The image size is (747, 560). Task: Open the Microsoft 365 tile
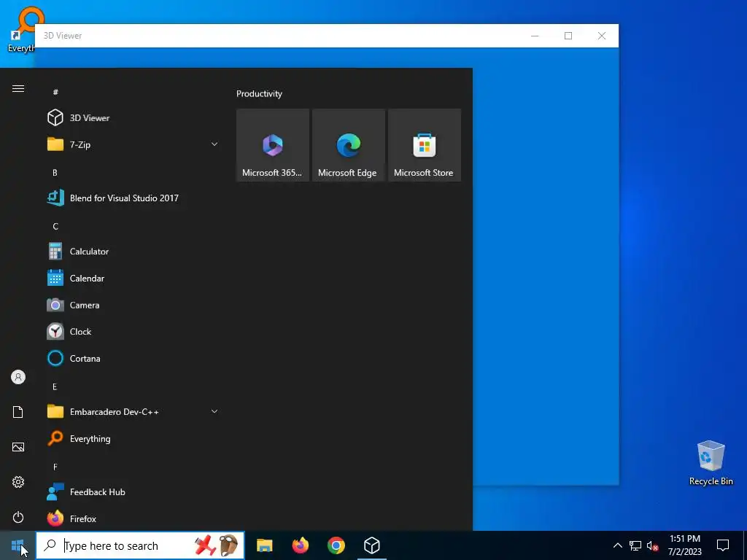click(273, 145)
